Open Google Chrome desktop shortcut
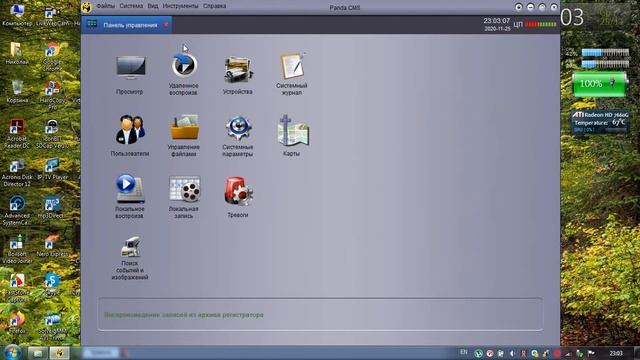640x360 pixels. tap(52, 56)
